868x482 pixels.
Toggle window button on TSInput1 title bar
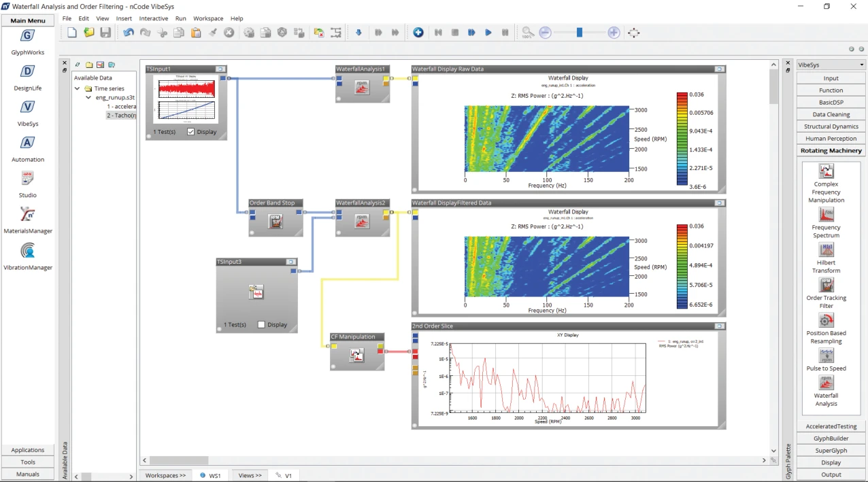point(220,69)
